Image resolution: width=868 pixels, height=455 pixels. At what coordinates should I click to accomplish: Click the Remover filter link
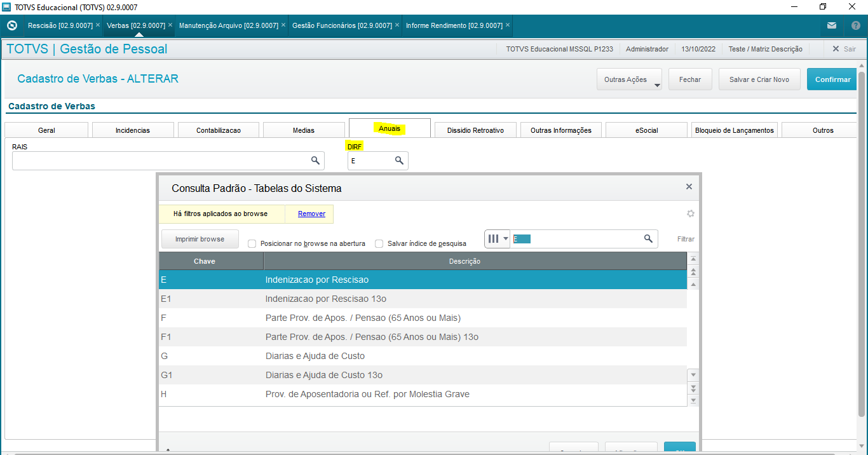pyautogui.click(x=311, y=214)
